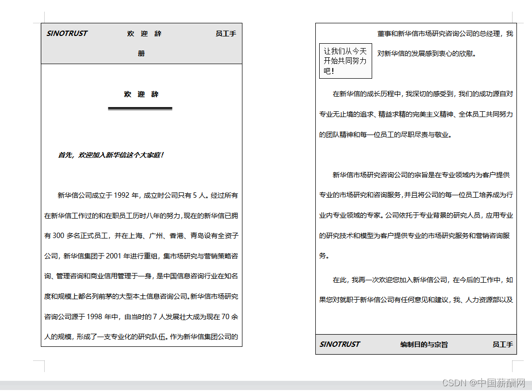Click the line '新华信市场研究咨询公司的宗旨是'
This screenshot has width=532, height=392.
(421, 175)
